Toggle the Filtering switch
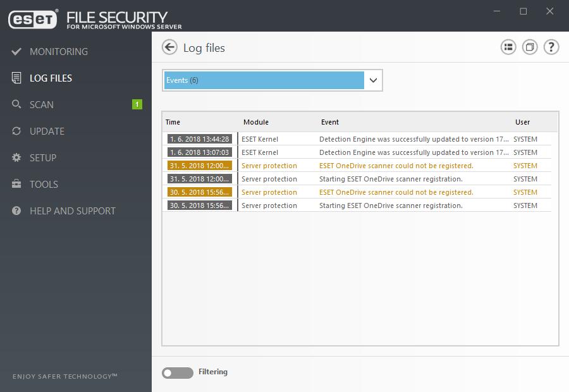Viewport: 569px width, 392px height. pos(178,373)
